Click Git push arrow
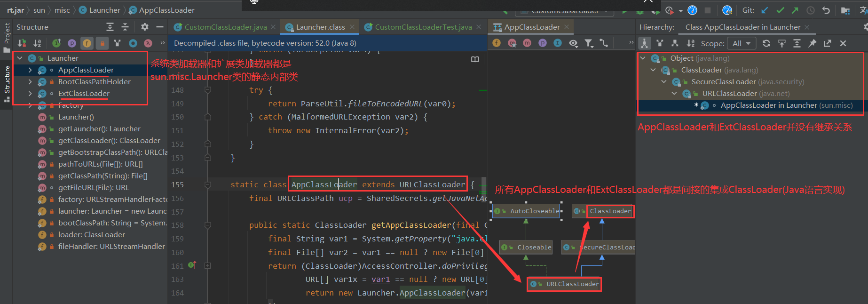 pyautogui.click(x=795, y=10)
